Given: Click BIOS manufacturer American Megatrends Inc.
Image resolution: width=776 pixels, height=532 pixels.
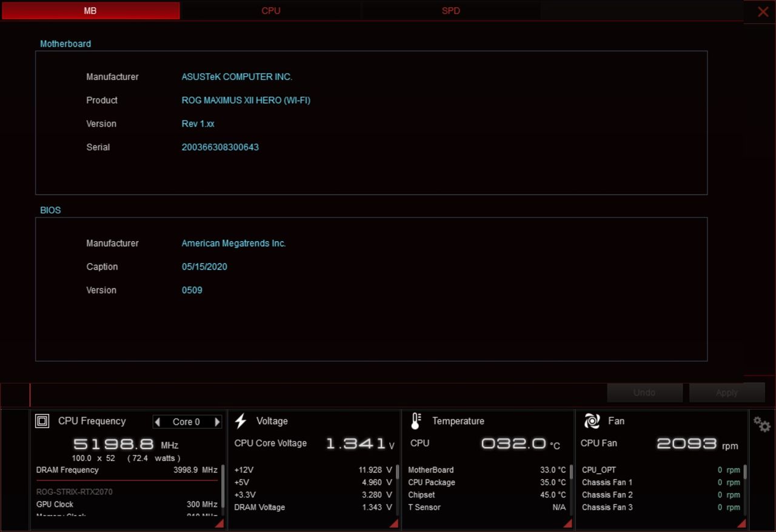Looking at the screenshot, I should [234, 244].
